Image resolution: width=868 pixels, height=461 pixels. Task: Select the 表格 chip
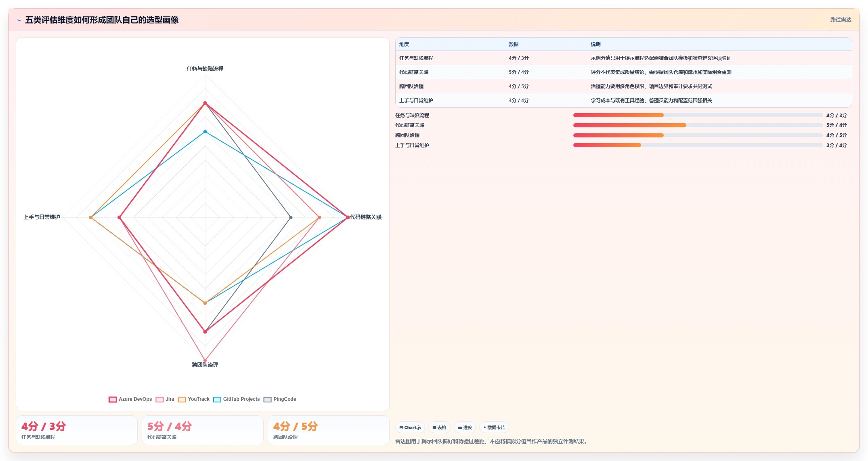pyautogui.click(x=439, y=427)
